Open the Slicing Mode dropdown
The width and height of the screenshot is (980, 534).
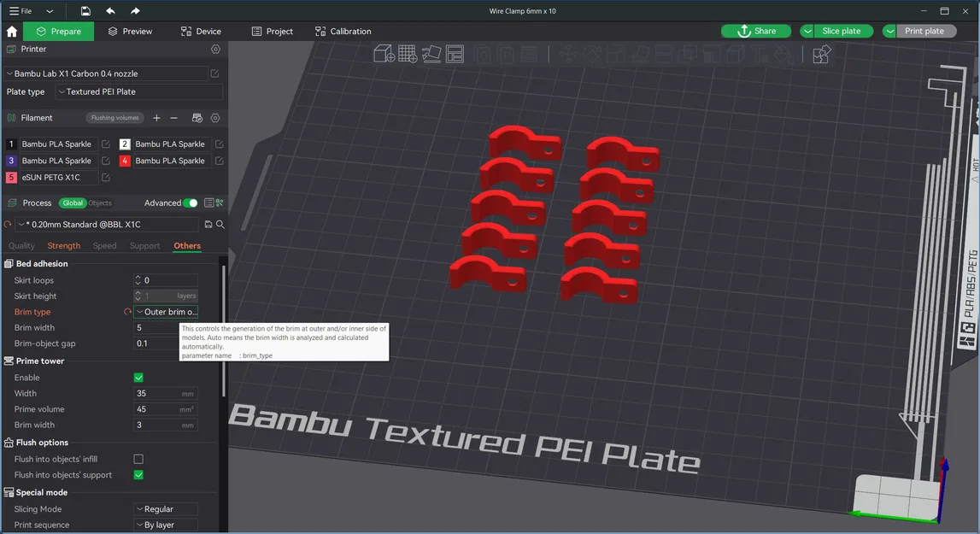[166, 509]
